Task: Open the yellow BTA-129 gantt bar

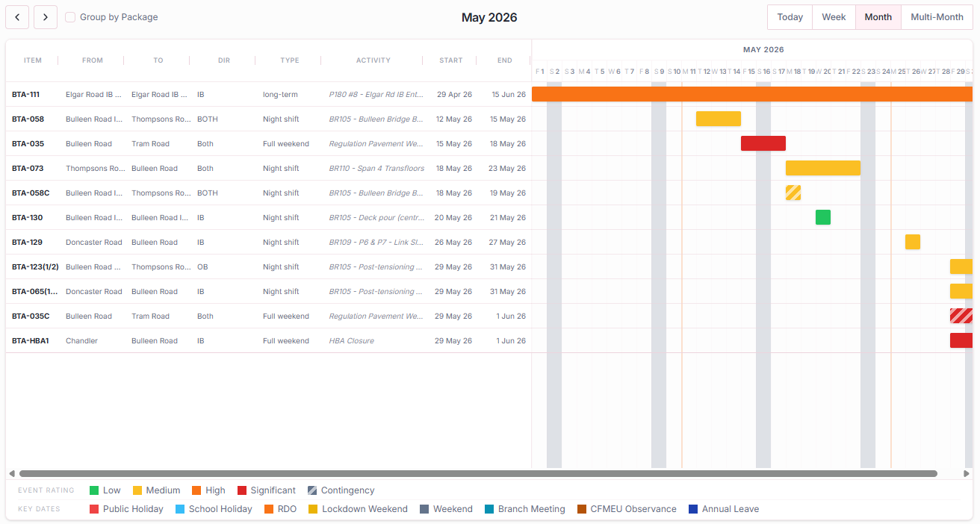Action: tap(913, 242)
